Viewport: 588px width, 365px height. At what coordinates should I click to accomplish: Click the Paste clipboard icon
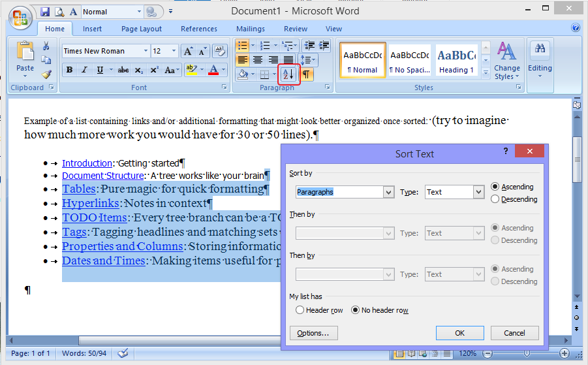[x=25, y=52]
